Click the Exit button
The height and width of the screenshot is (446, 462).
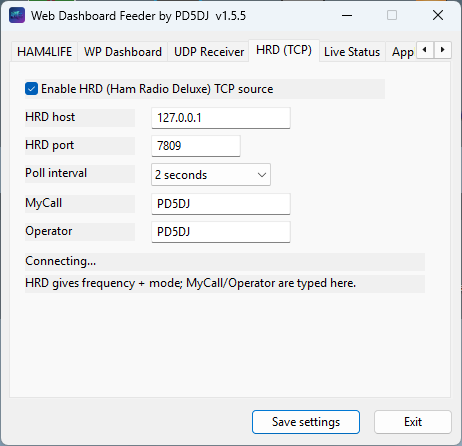tap(413, 422)
